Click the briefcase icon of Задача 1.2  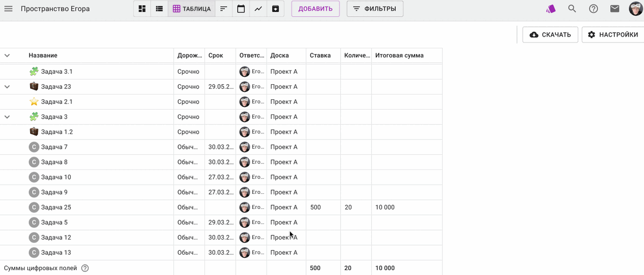pos(34,132)
